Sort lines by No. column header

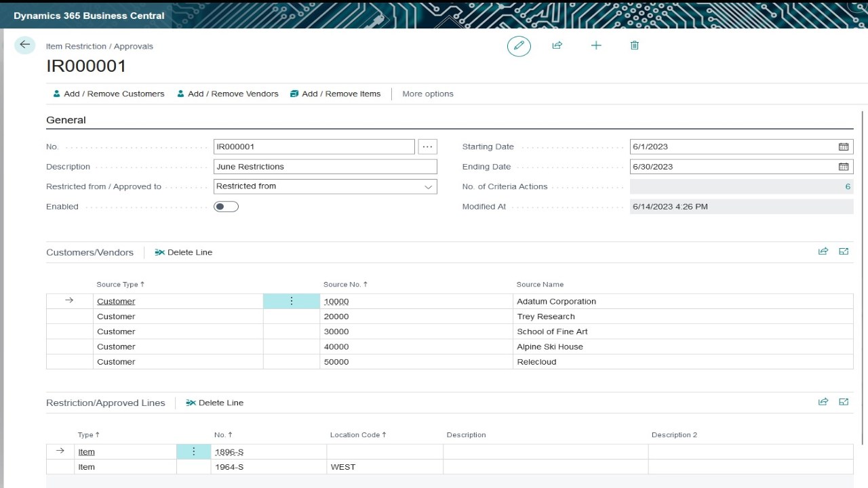(224, 435)
